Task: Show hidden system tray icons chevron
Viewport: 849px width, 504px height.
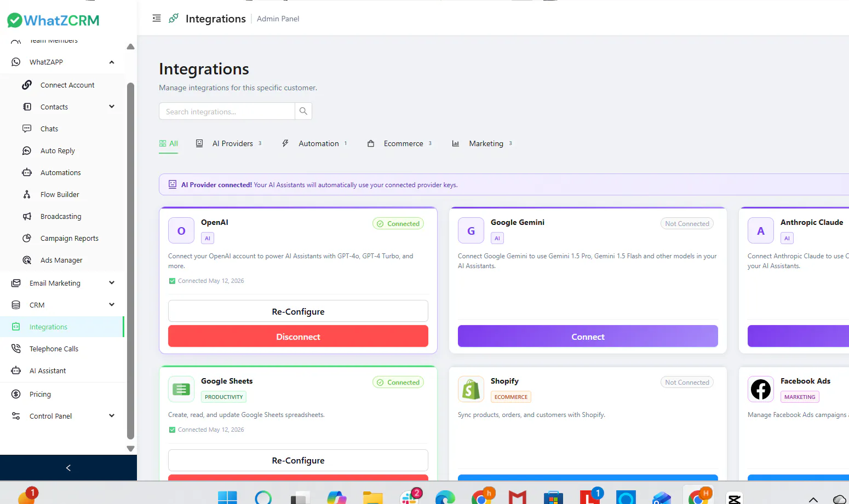Action: tap(813, 499)
